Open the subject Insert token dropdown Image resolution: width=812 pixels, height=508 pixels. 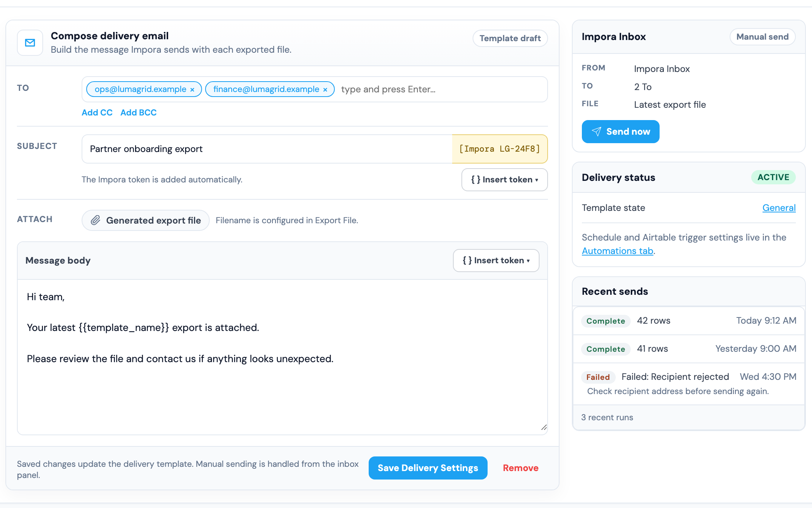tap(505, 180)
